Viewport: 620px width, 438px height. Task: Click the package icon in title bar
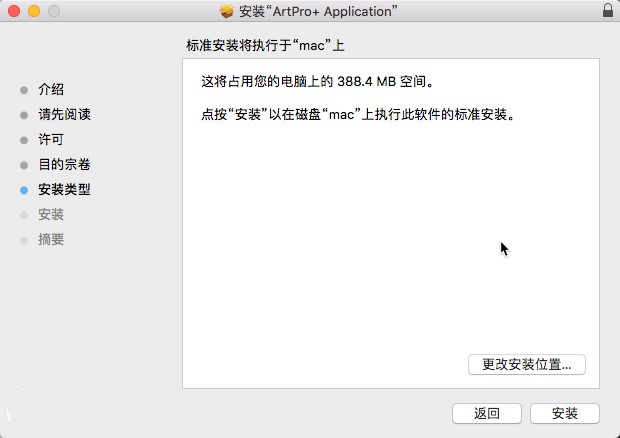click(x=227, y=11)
